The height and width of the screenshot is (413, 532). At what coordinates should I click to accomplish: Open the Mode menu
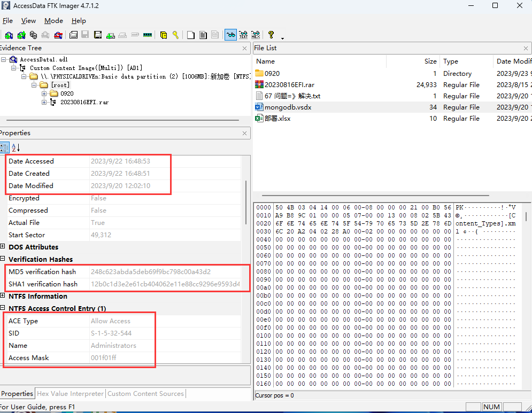click(x=53, y=21)
